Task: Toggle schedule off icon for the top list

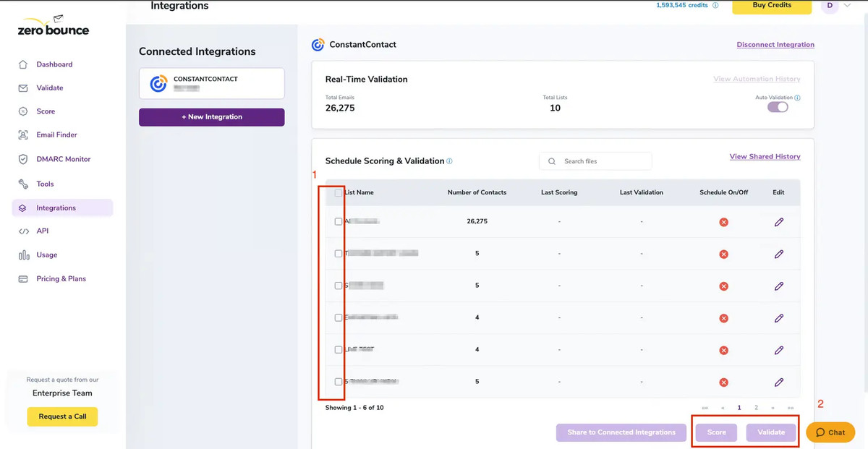Action: [x=723, y=222]
